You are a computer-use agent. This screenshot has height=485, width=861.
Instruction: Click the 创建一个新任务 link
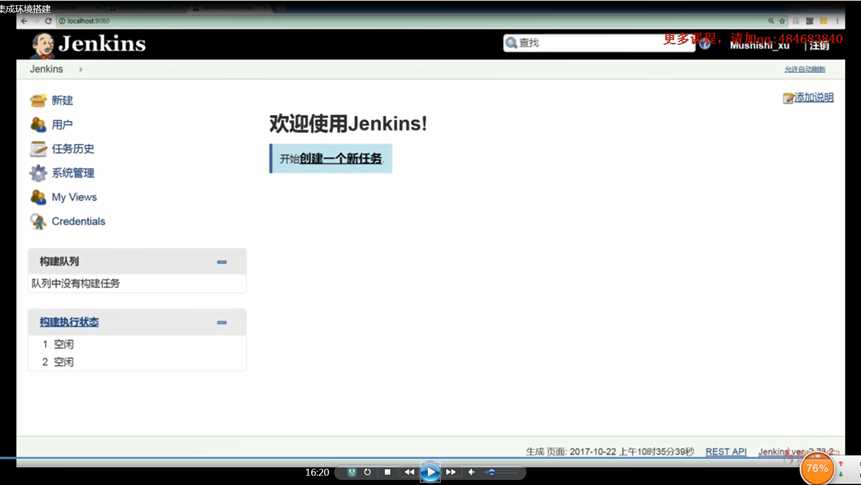340,159
